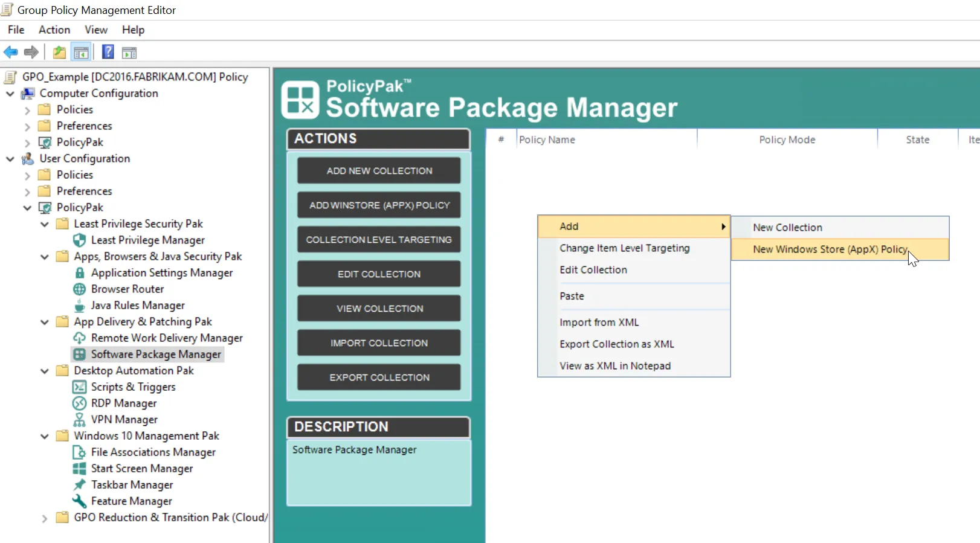
Task: Click the Application Settings Manager lock icon
Action: click(79, 273)
